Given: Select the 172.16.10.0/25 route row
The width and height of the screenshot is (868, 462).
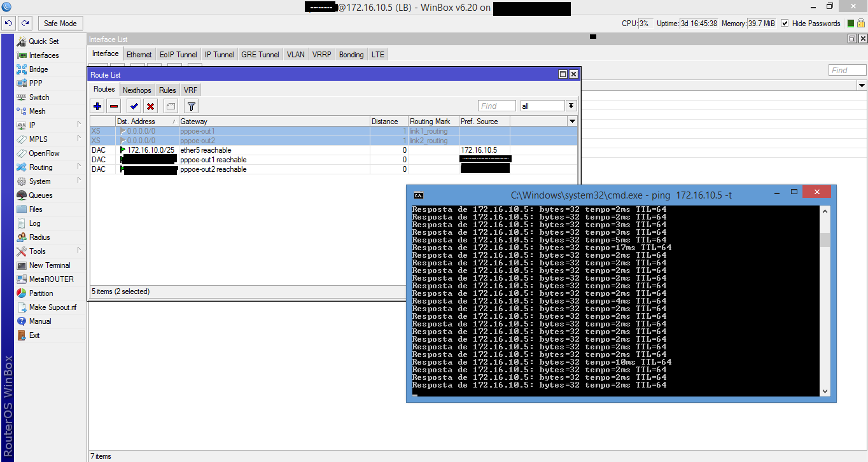Looking at the screenshot, I should click(x=334, y=150).
